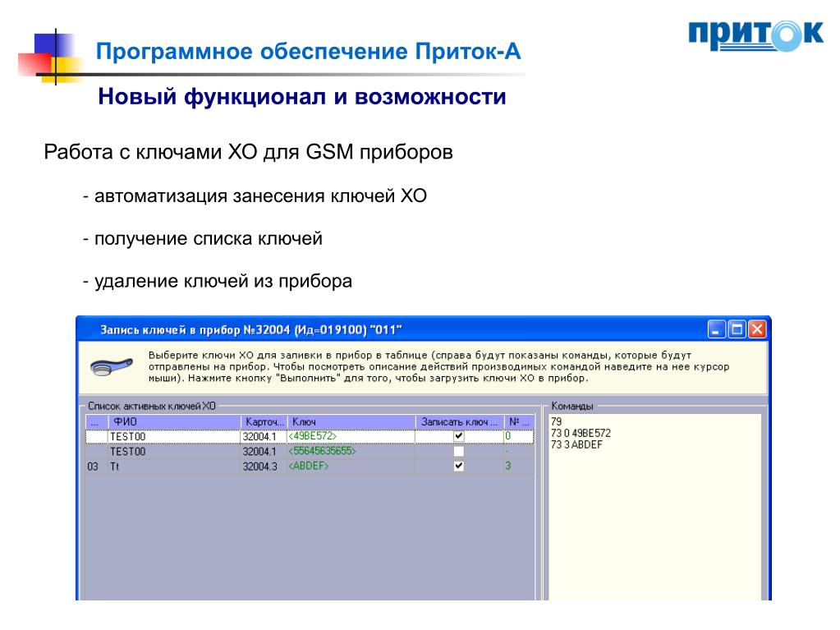This screenshot has width=840, height=630.
Task: Untick the write-key checkbox for key ABDEF
Action: click(x=458, y=466)
